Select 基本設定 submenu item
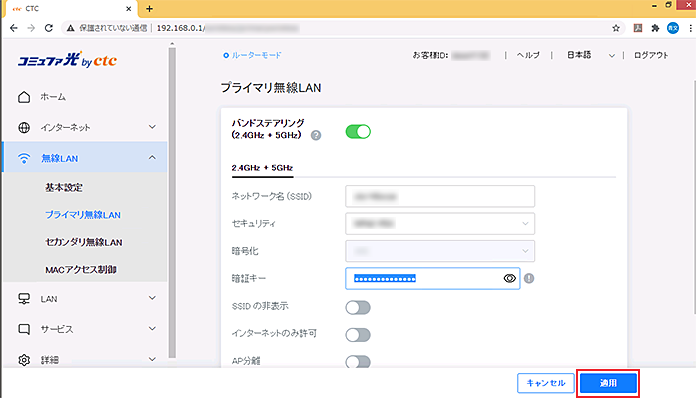 (63, 187)
